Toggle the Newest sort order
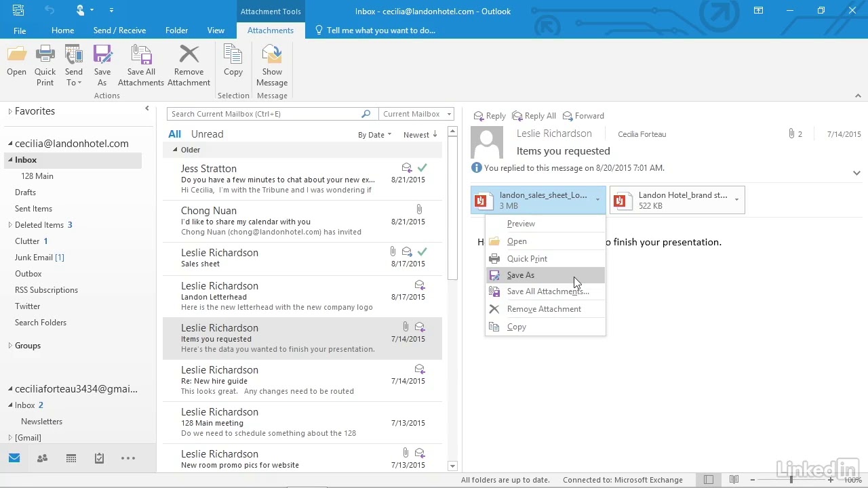Image resolution: width=868 pixels, height=488 pixels. pos(420,135)
